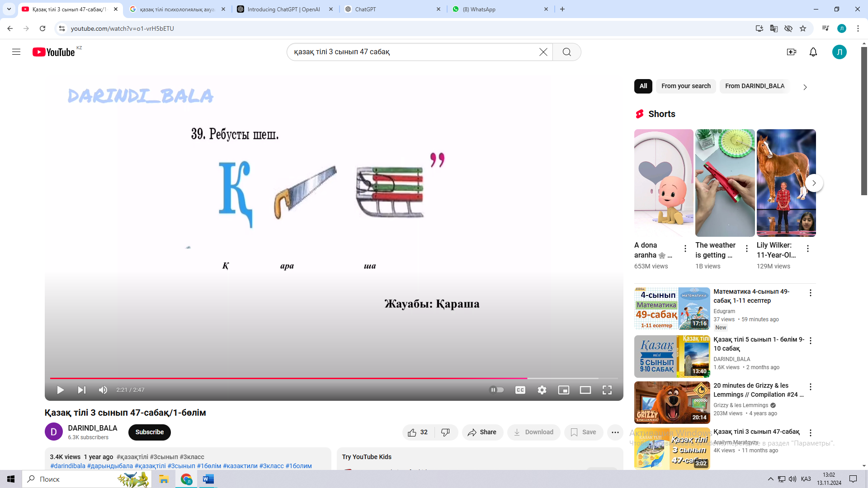Enter full screen mode

coord(607,390)
